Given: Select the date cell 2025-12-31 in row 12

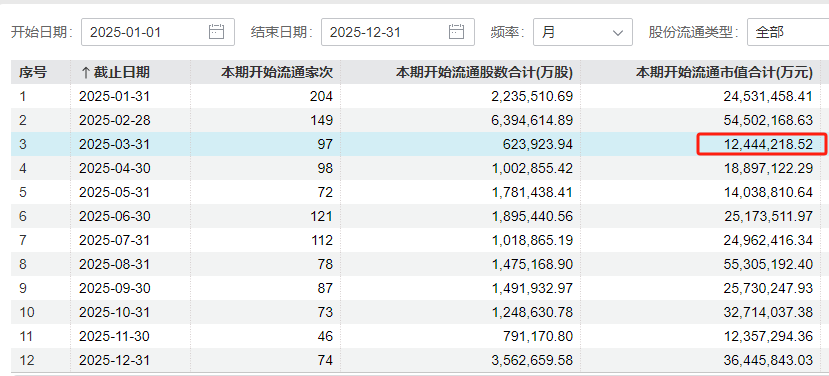Looking at the screenshot, I should [115, 360].
